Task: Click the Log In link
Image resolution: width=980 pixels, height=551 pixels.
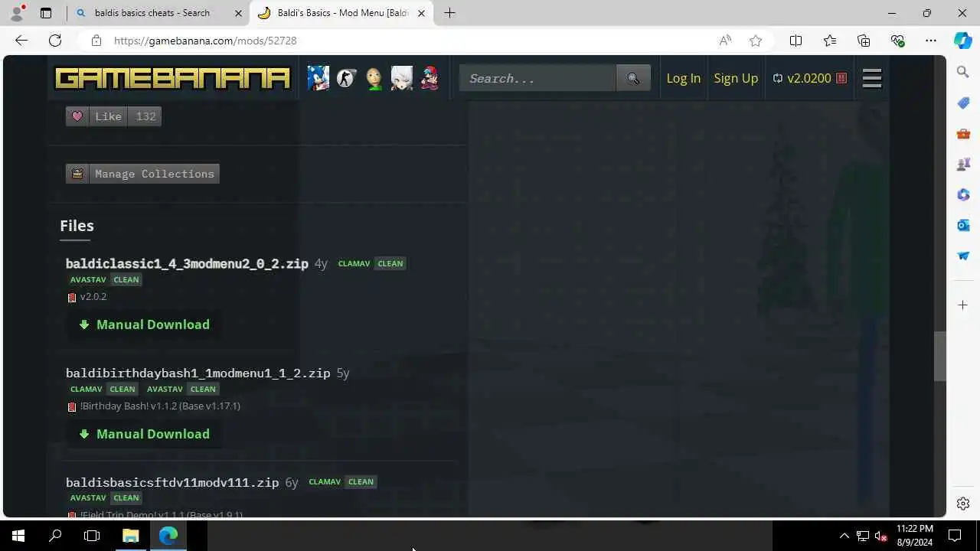Action: pos(683,78)
